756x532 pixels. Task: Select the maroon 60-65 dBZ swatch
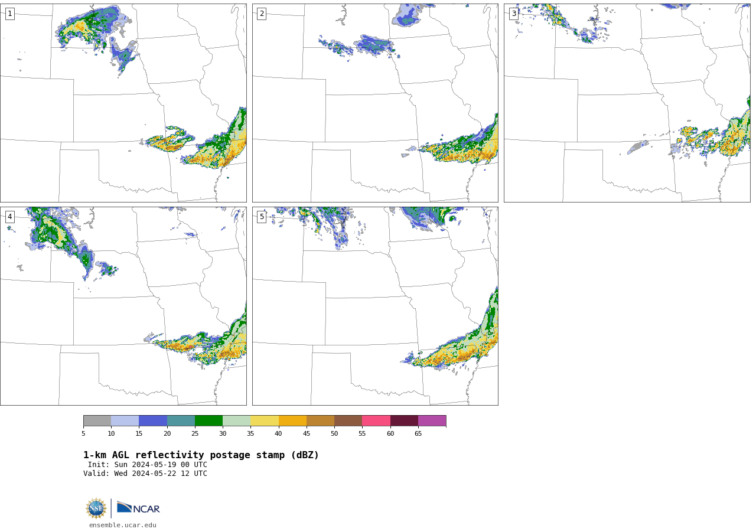pyautogui.click(x=404, y=420)
